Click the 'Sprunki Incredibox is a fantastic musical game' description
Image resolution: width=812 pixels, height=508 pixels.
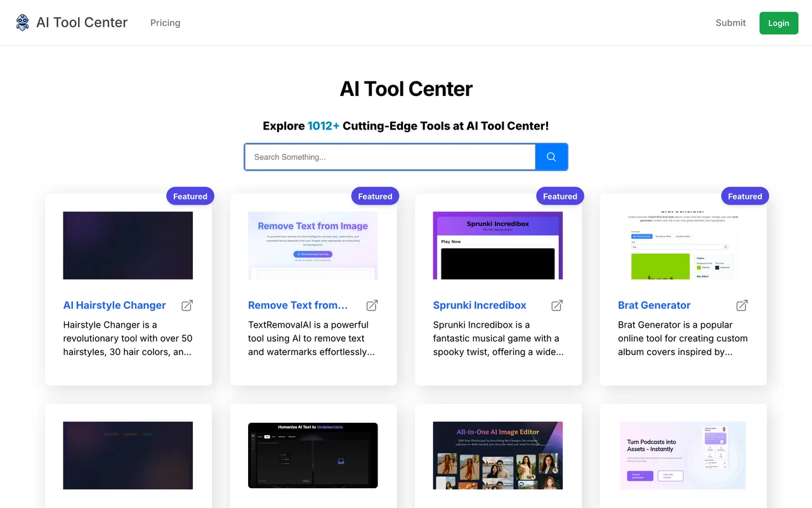pyautogui.click(x=499, y=338)
